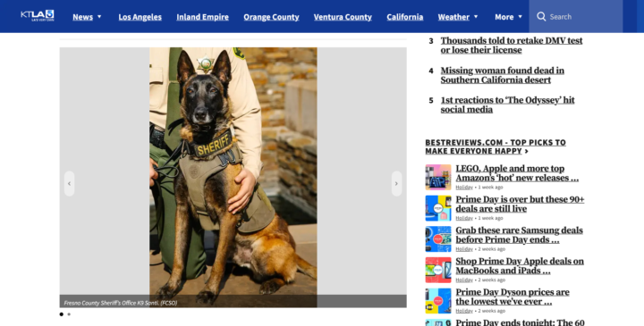
Task: Open the News menu item
Action: (82, 17)
